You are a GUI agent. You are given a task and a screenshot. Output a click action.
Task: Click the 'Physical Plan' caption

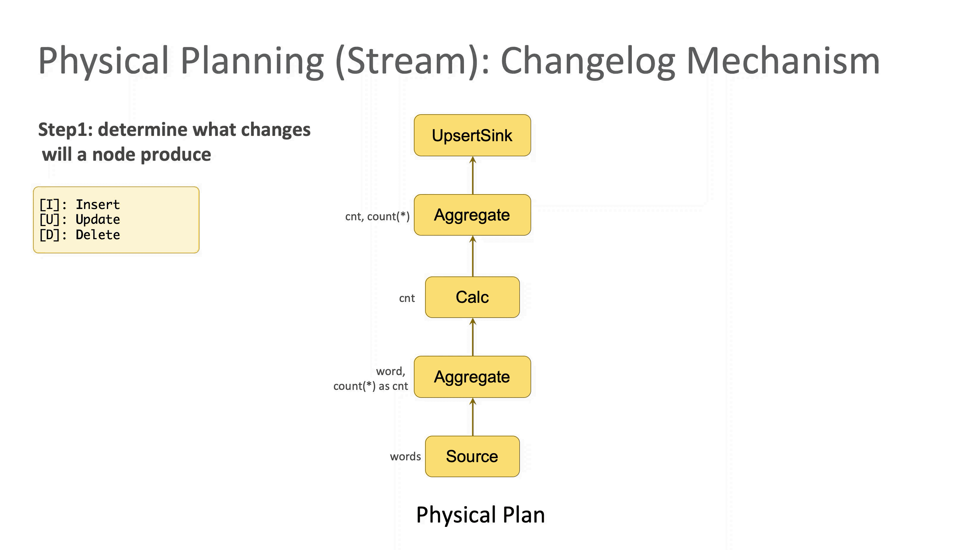point(481,515)
